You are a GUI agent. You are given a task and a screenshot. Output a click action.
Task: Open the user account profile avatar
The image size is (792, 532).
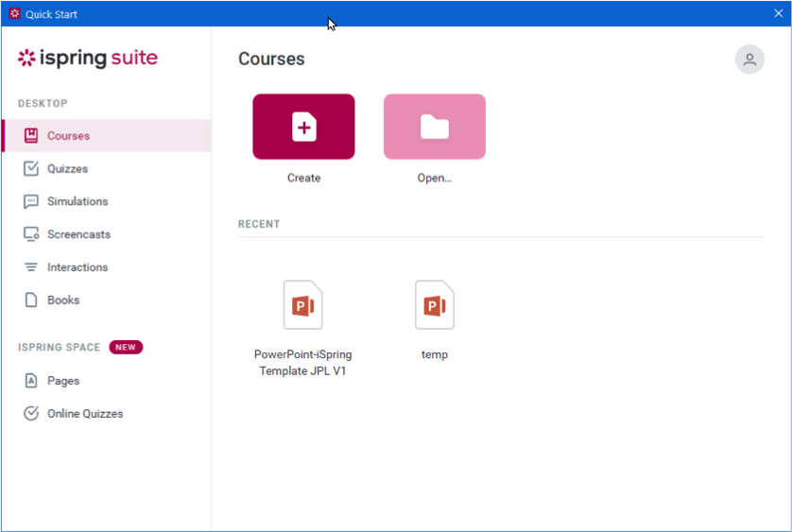click(749, 60)
